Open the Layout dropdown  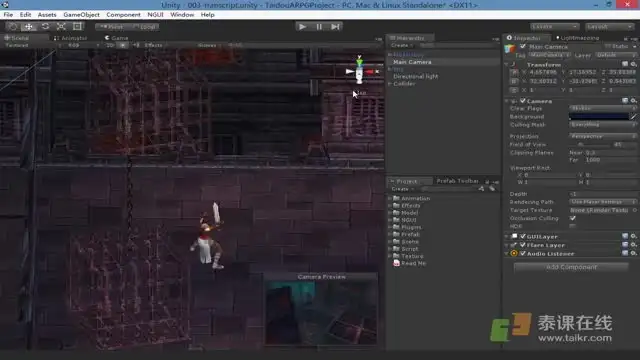coord(609,27)
